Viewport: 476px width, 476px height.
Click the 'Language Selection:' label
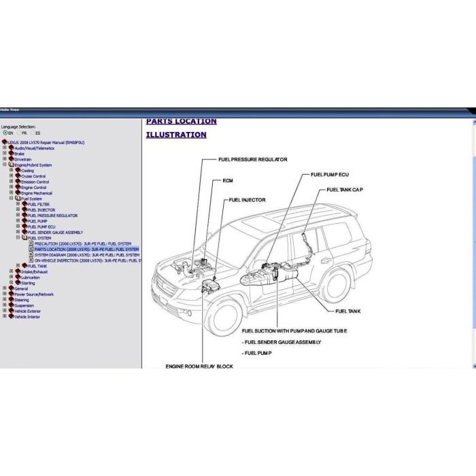tap(18, 126)
